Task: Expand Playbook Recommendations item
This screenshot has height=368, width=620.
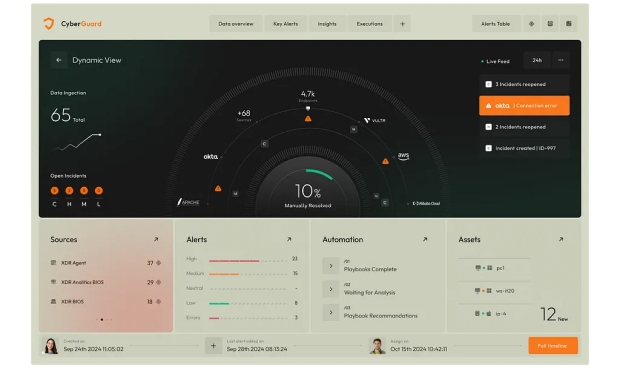Action: (x=331, y=312)
